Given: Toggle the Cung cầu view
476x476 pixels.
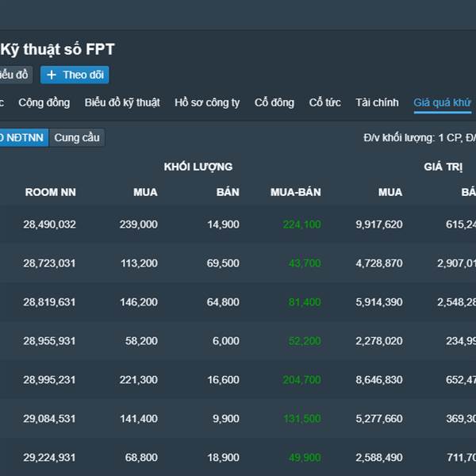Looking at the screenshot, I should (x=77, y=138).
